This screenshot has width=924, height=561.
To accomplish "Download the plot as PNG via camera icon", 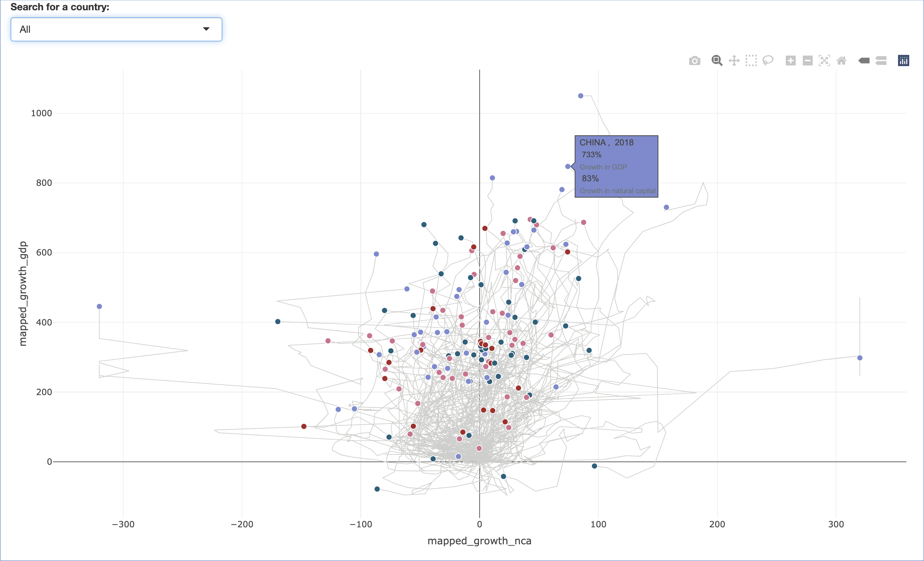I will [694, 60].
